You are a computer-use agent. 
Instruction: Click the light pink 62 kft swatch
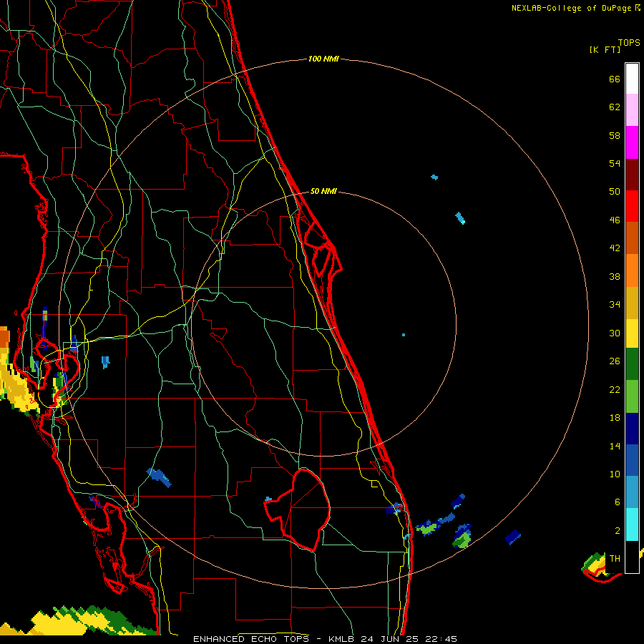[x=632, y=109]
